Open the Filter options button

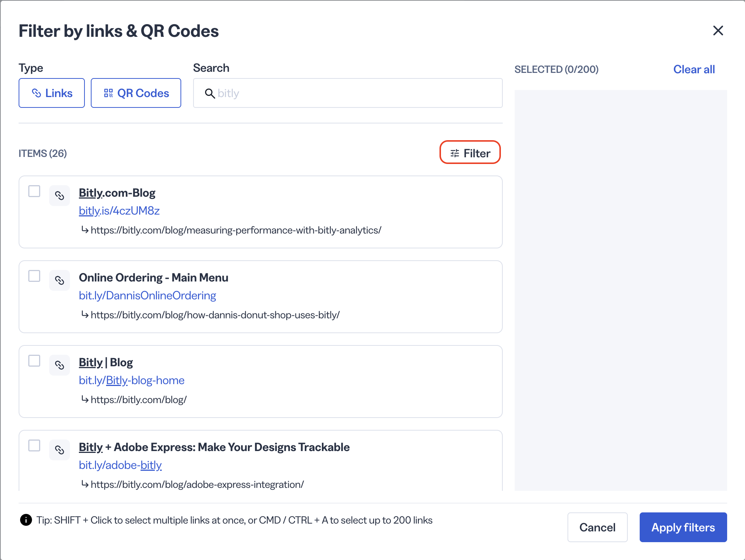click(470, 153)
